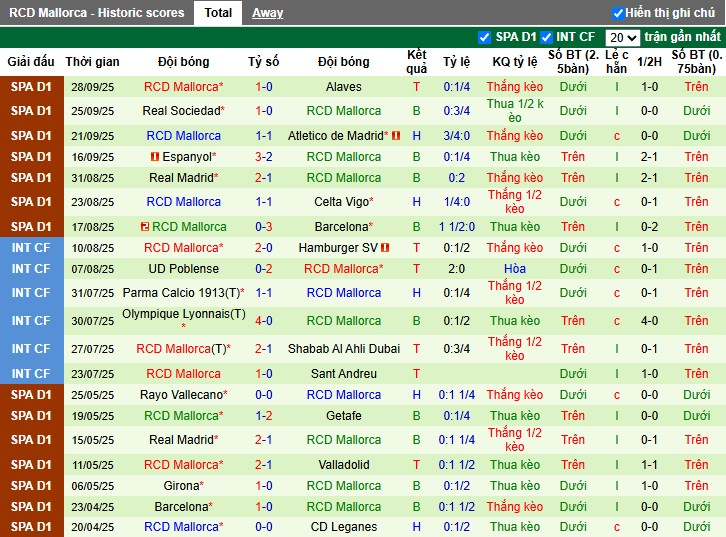Screen dimensions: 726x537
Task: Open Barcelona link in 17/08/25 row
Action: (342, 227)
